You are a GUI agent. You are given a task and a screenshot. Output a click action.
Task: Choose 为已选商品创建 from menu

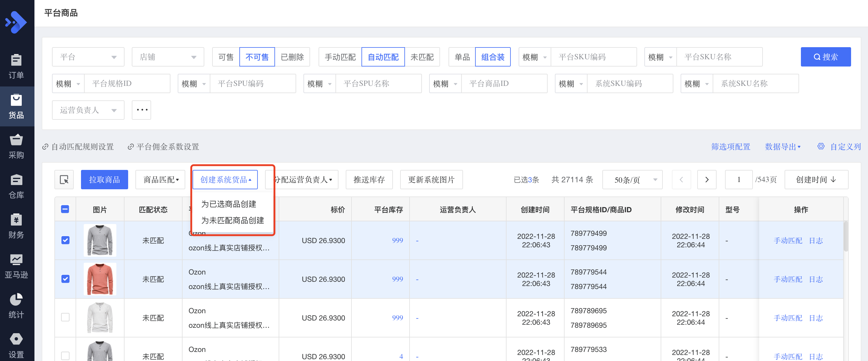pos(228,204)
